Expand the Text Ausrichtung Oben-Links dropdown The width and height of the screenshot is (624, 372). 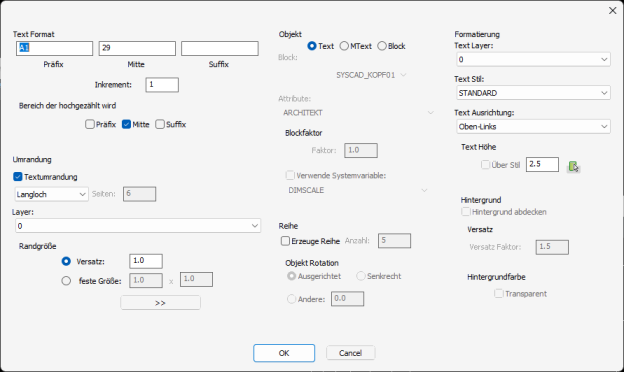point(533,127)
